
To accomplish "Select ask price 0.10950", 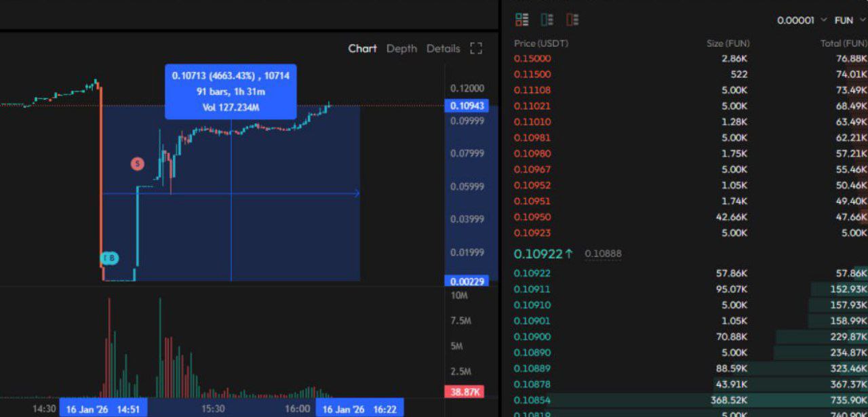I will tap(532, 217).
